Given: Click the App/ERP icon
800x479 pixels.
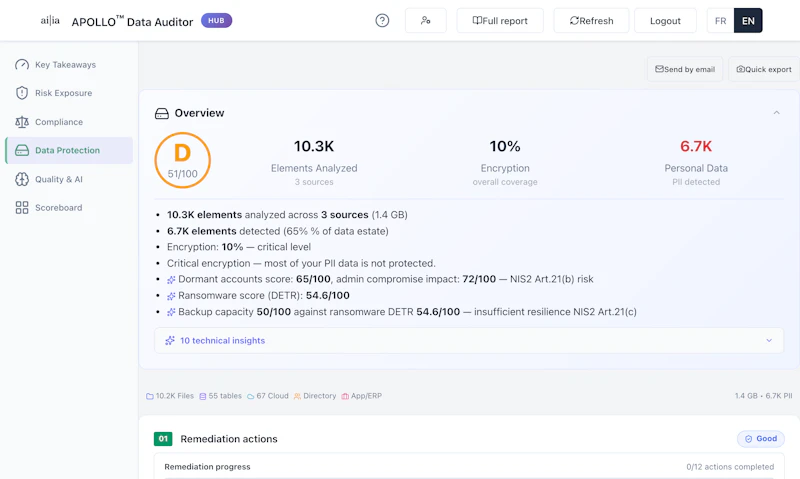Looking at the screenshot, I should pyautogui.click(x=345, y=396).
